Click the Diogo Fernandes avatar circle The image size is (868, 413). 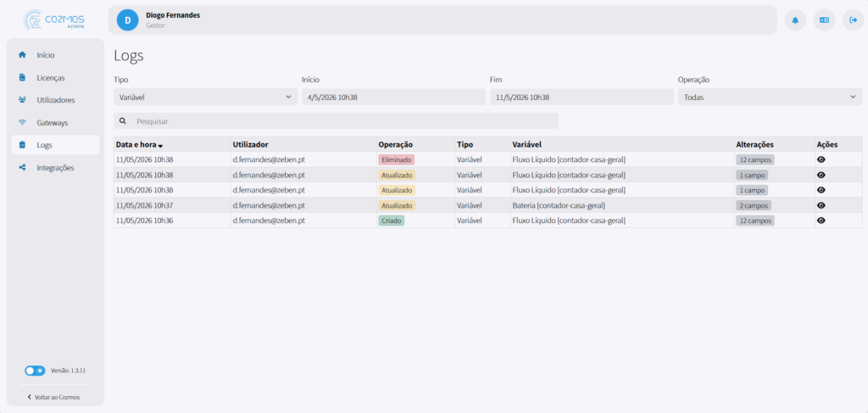click(127, 20)
